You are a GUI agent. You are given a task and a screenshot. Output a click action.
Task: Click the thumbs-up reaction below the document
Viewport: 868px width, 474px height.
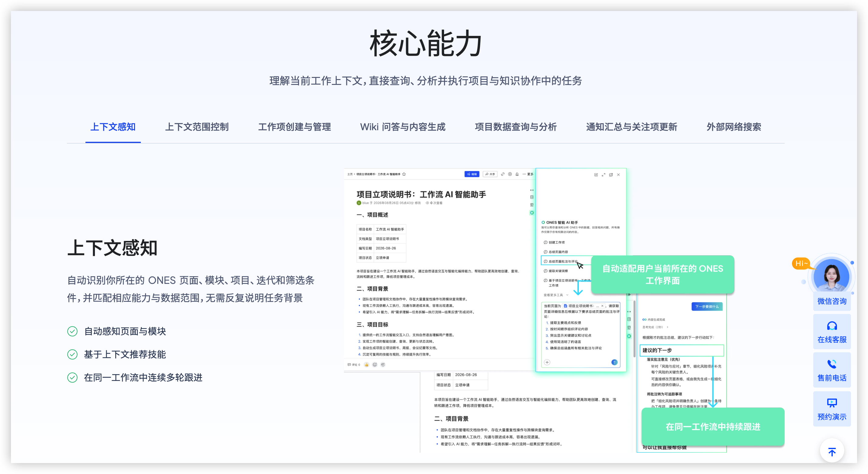pos(366,364)
